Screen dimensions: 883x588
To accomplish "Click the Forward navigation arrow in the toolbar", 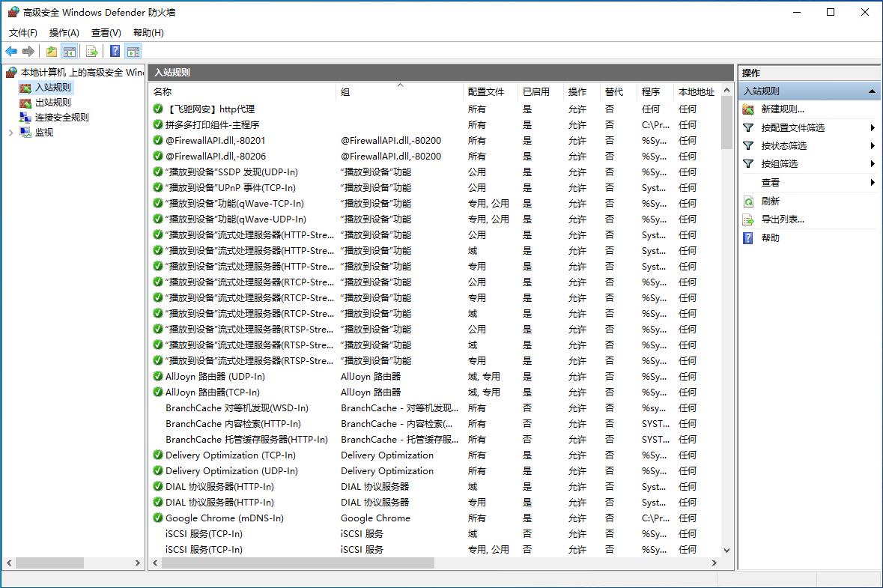I will click(x=28, y=51).
